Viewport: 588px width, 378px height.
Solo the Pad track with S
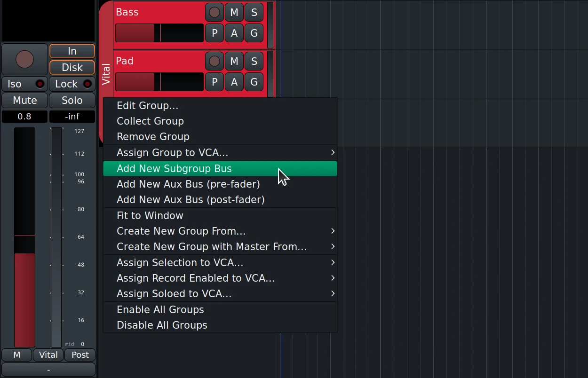[254, 61]
